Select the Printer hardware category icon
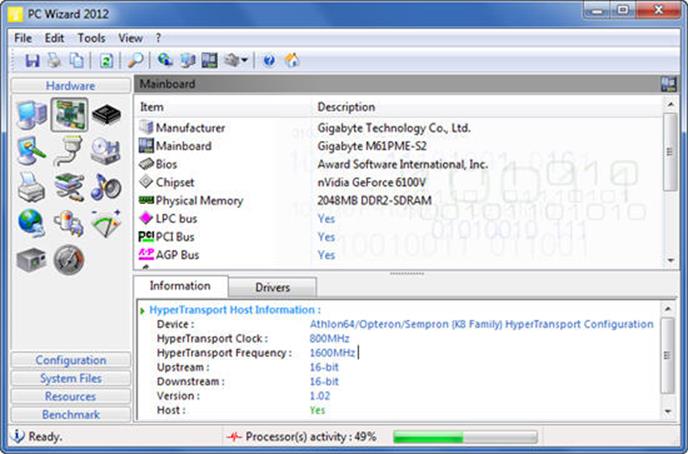 pos(32,186)
